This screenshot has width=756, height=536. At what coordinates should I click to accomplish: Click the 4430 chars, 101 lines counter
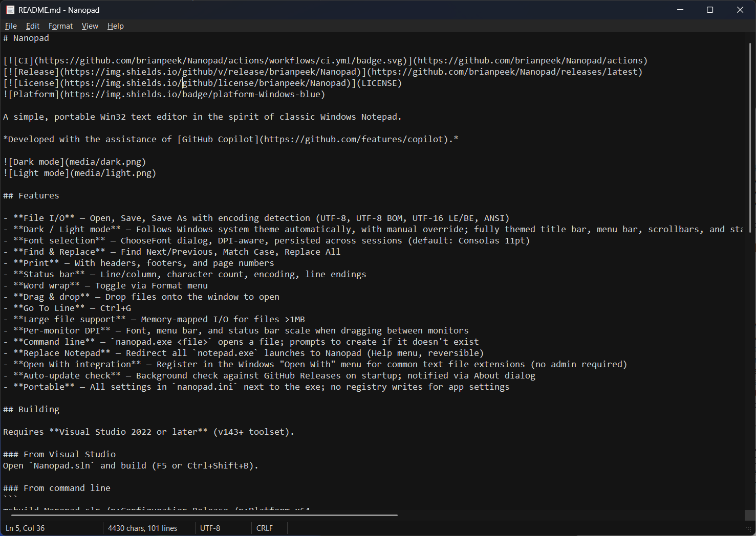(x=143, y=528)
